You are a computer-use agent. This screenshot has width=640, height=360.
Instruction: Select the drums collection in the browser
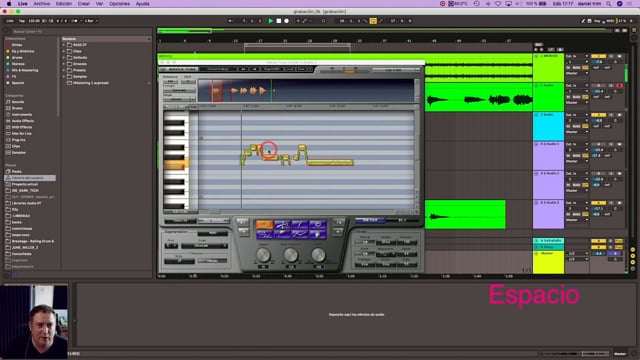[17, 58]
